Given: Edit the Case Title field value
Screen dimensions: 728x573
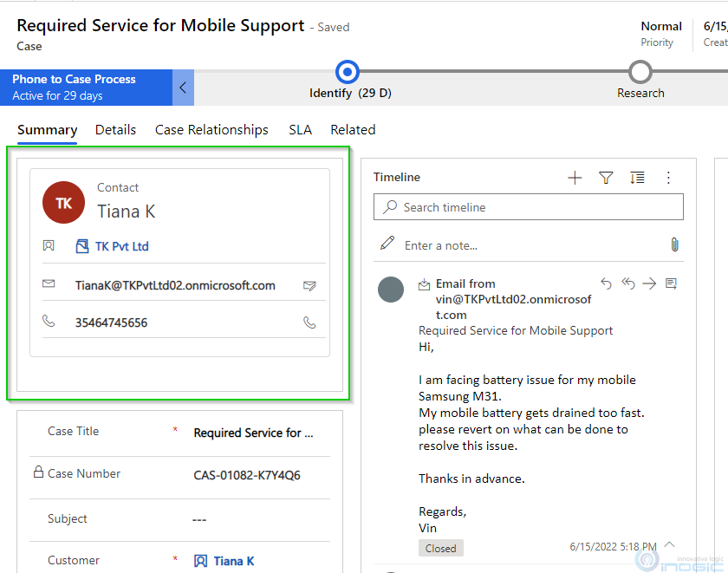Looking at the screenshot, I should click(x=253, y=433).
